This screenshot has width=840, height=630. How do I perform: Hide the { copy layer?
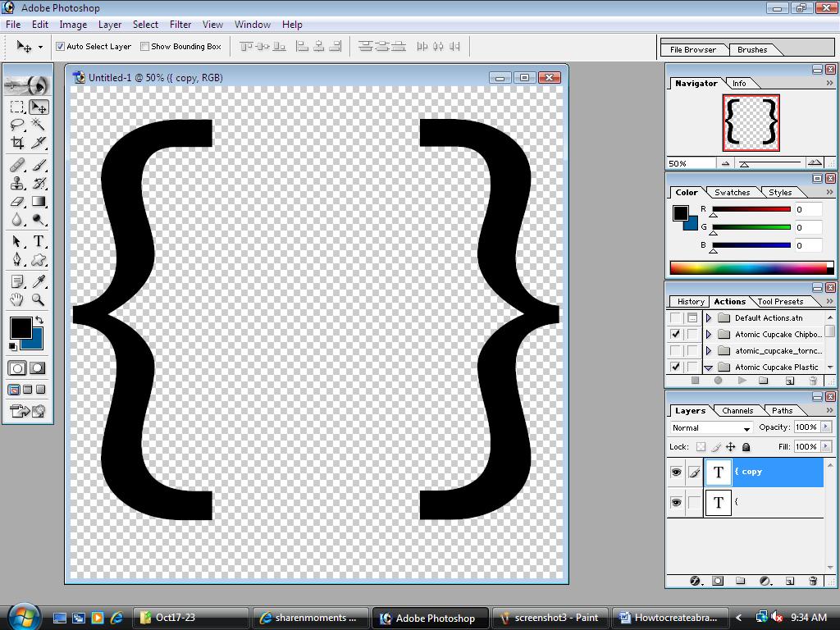(x=675, y=472)
